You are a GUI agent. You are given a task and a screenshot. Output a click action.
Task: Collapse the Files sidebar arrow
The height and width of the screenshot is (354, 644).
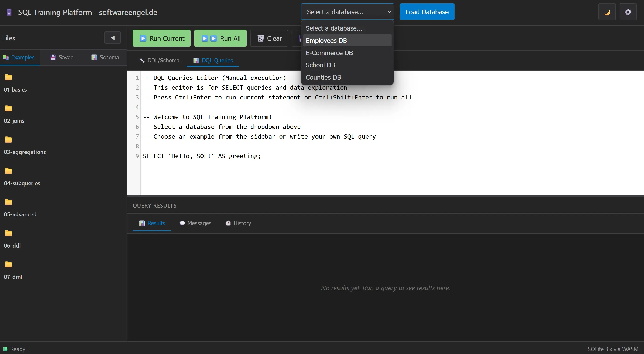point(113,38)
